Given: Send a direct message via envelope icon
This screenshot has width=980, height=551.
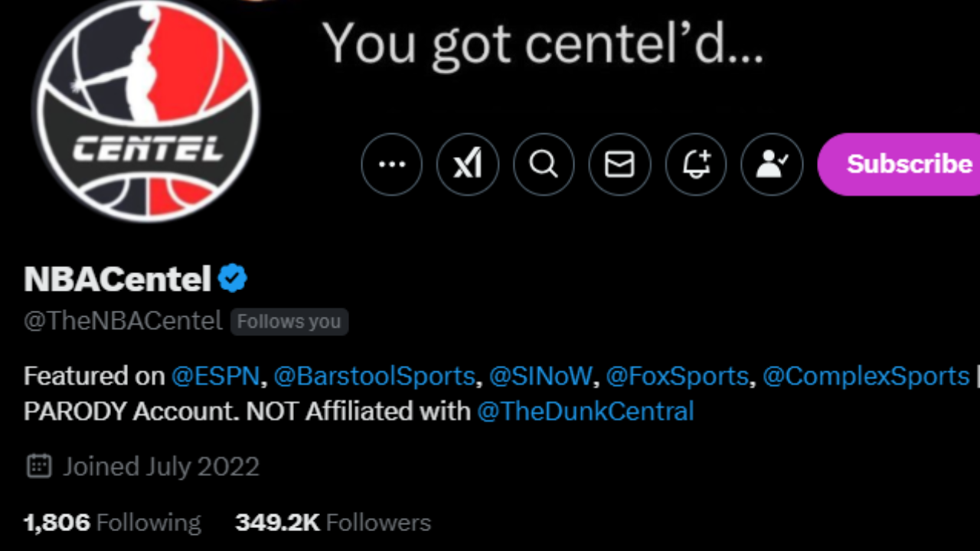Looking at the screenshot, I should 619,164.
